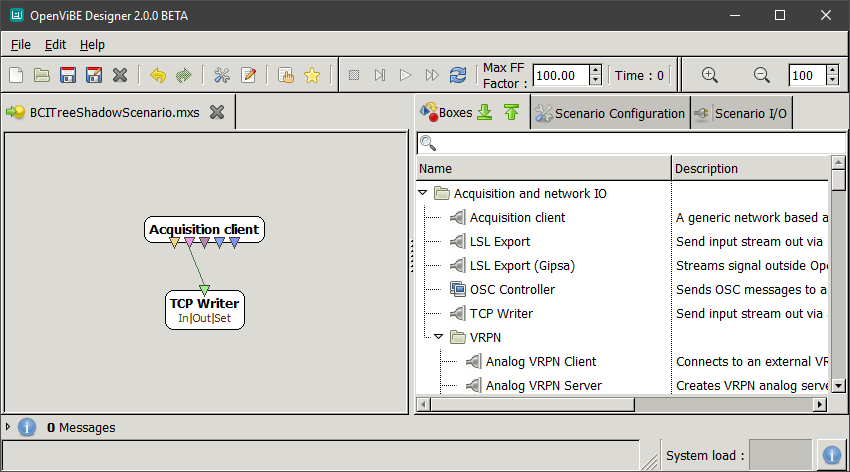Click the Description column header

[750, 168]
